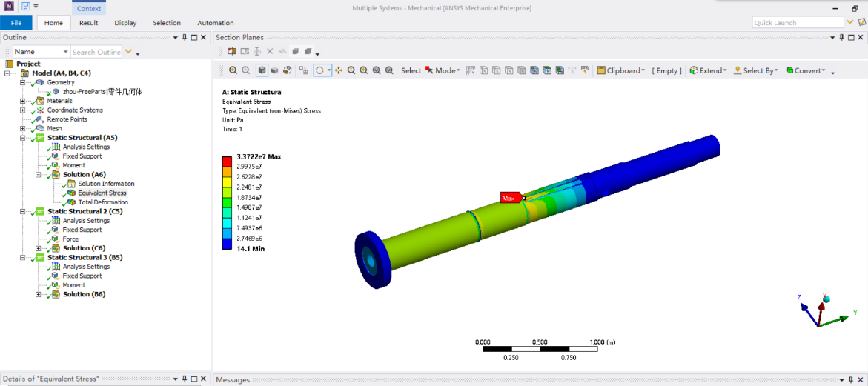This screenshot has height=386, width=868.
Task: Switch to the Automation ribbon tab
Action: pyautogui.click(x=216, y=23)
